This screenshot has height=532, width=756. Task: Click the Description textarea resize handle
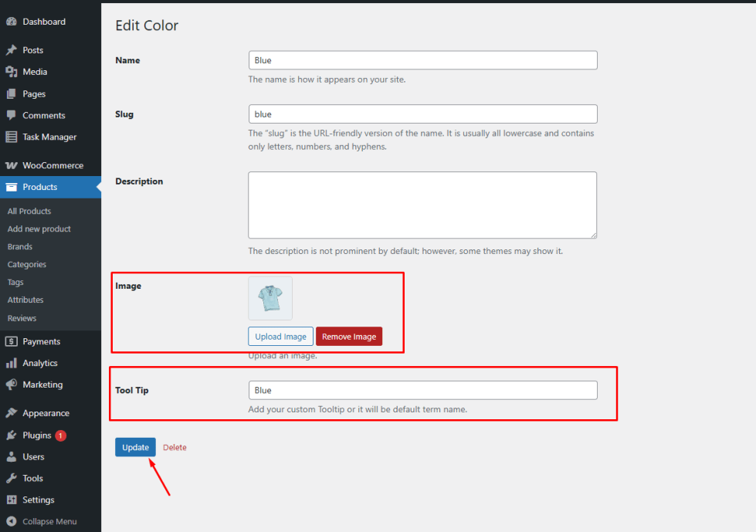pyautogui.click(x=594, y=235)
